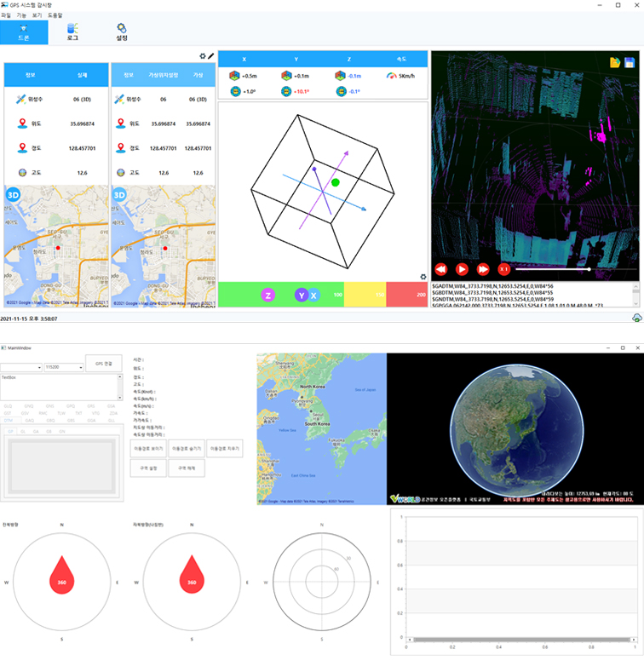
Task: Click the purple Z axis indicator
Action: click(x=268, y=295)
